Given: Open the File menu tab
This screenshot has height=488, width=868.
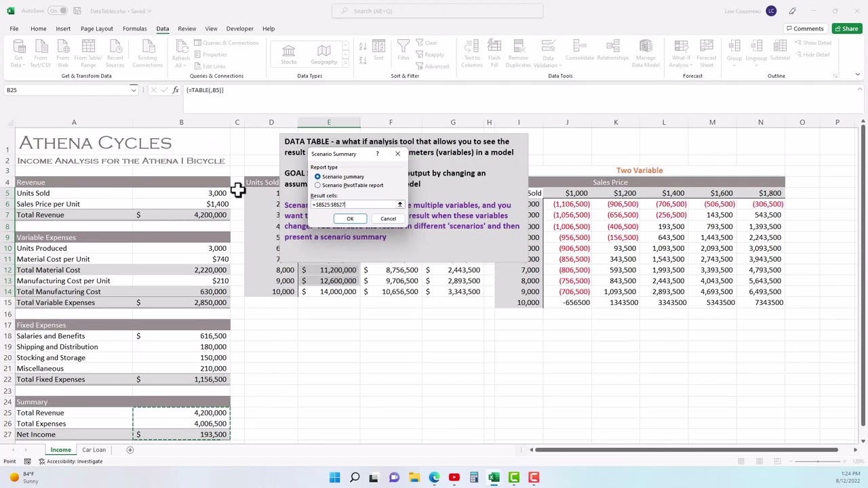Looking at the screenshot, I should point(14,28).
